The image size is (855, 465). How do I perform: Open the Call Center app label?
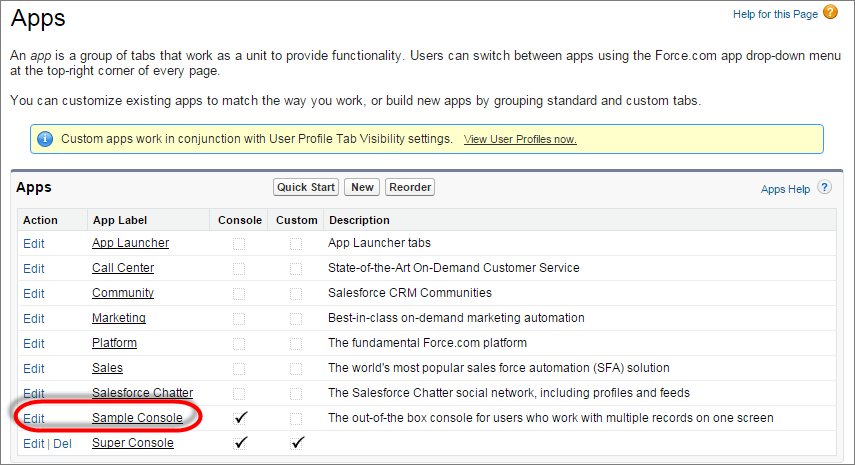pos(123,268)
